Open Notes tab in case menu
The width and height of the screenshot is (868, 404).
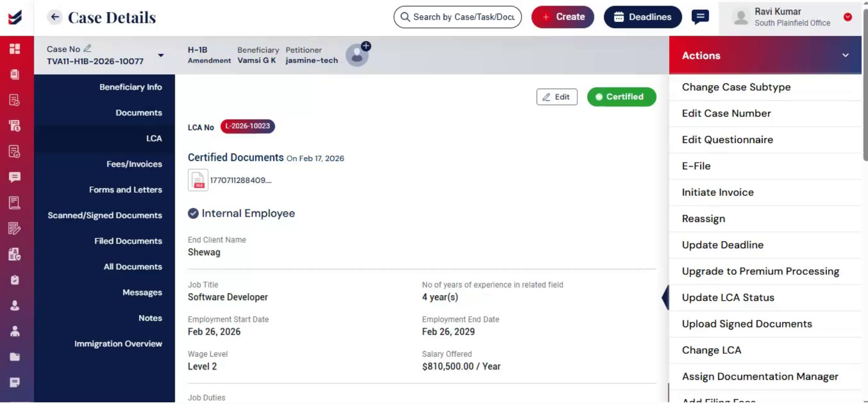150,318
